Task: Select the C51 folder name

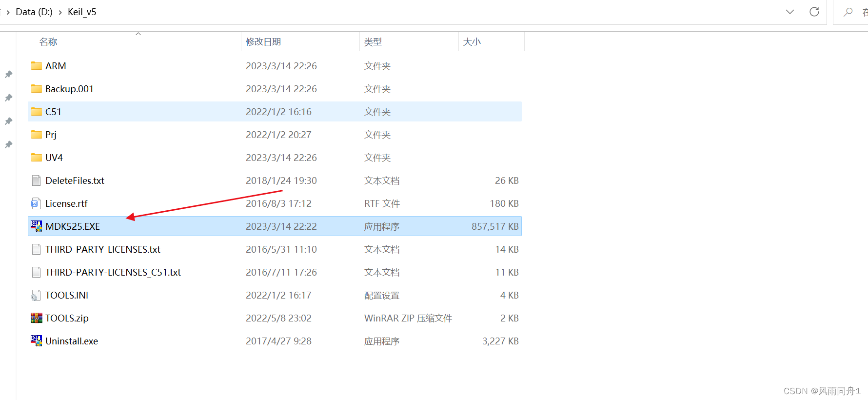Action: tap(53, 112)
